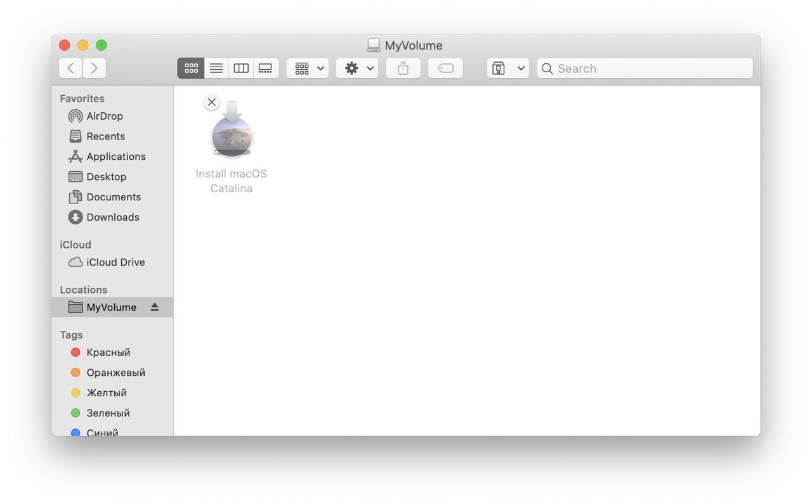812x504 pixels.
Task: Minimize the window with yellow button
Action: click(x=83, y=46)
